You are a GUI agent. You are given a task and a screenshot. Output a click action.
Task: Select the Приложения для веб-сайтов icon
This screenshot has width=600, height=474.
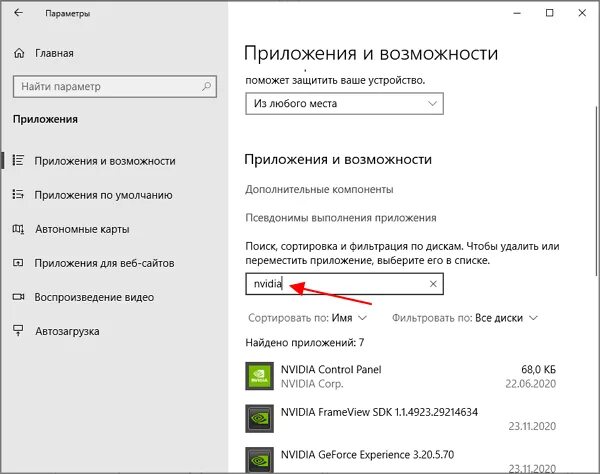(18, 263)
